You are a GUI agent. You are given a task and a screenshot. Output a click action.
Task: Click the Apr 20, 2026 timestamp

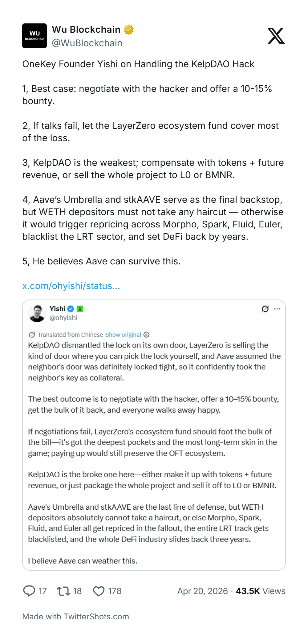[x=202, y=591]
